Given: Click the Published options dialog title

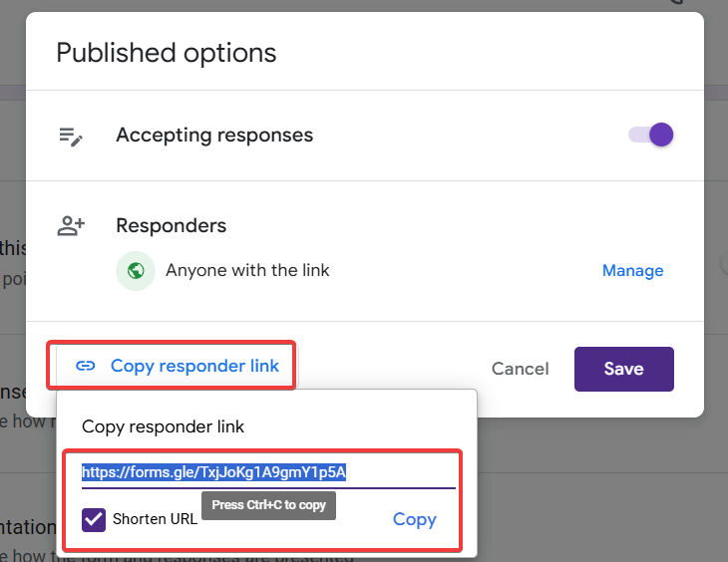Looking at the screenshot, I should tap(166, 52).
